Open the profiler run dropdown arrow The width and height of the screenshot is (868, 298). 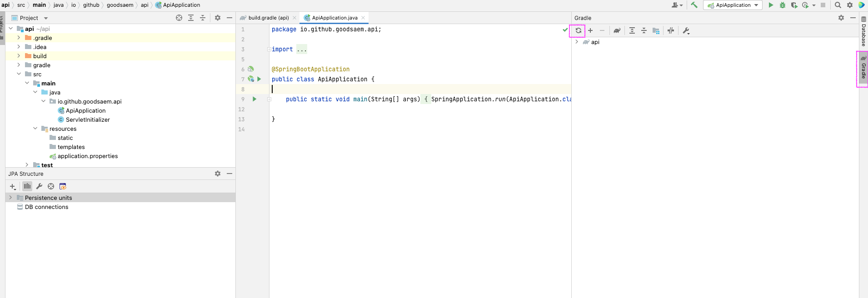click(814, 5)
